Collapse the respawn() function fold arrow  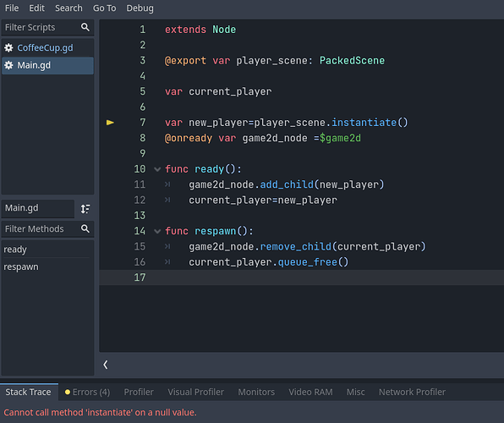click(157, 231)
